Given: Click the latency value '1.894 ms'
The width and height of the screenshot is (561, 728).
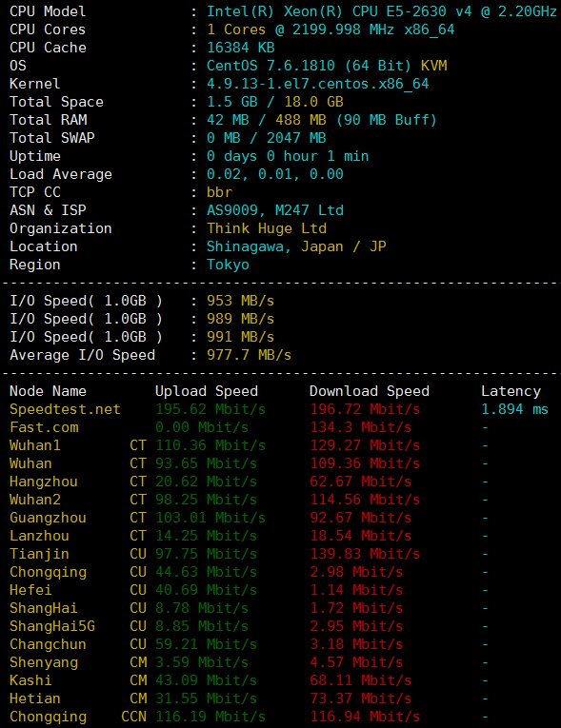Looking at the screenshot, I should [x=515, y=410].
